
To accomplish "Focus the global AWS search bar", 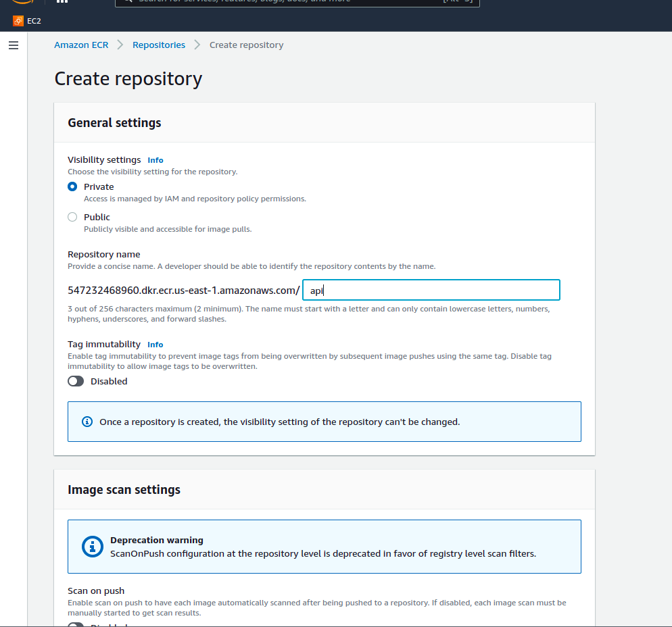I will (x=297, y=2).
